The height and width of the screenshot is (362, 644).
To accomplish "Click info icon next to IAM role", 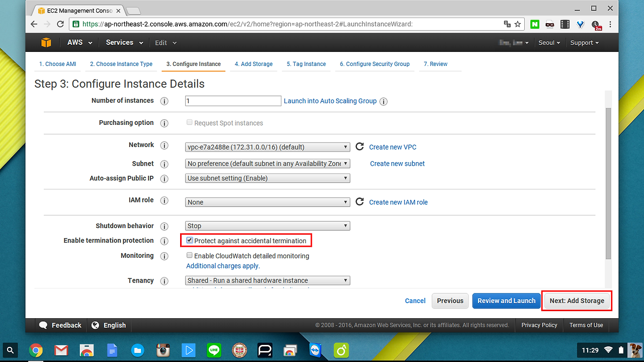I will [164, 200].
